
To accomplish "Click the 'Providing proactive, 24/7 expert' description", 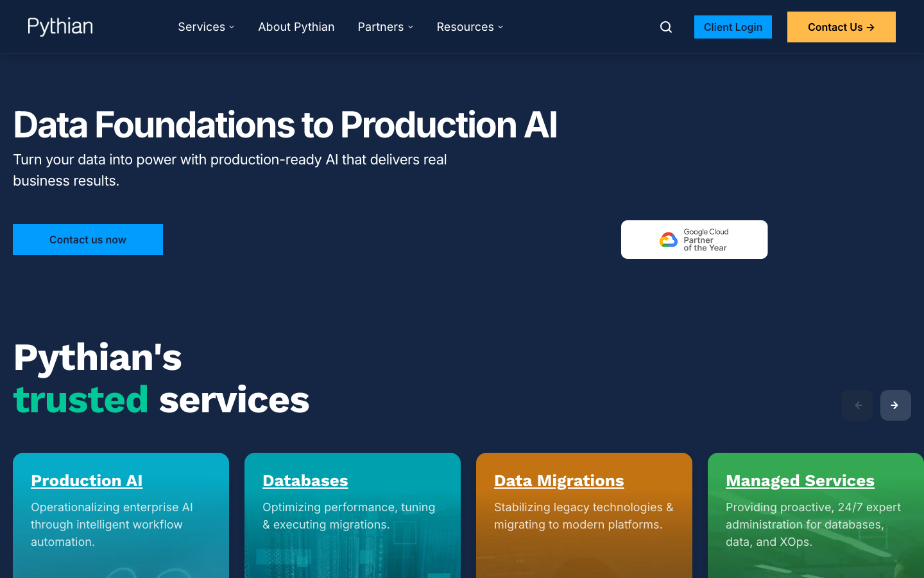I will tap(814, 525).
